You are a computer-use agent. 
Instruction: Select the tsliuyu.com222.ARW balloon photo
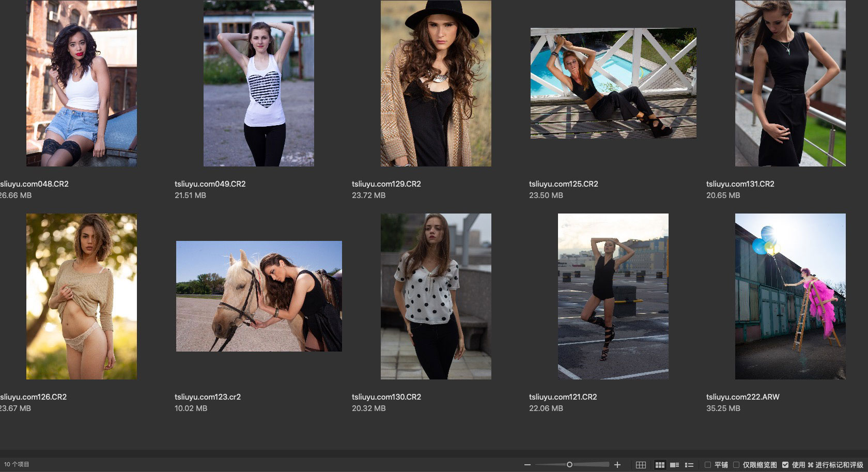click(x=790, y=296)
